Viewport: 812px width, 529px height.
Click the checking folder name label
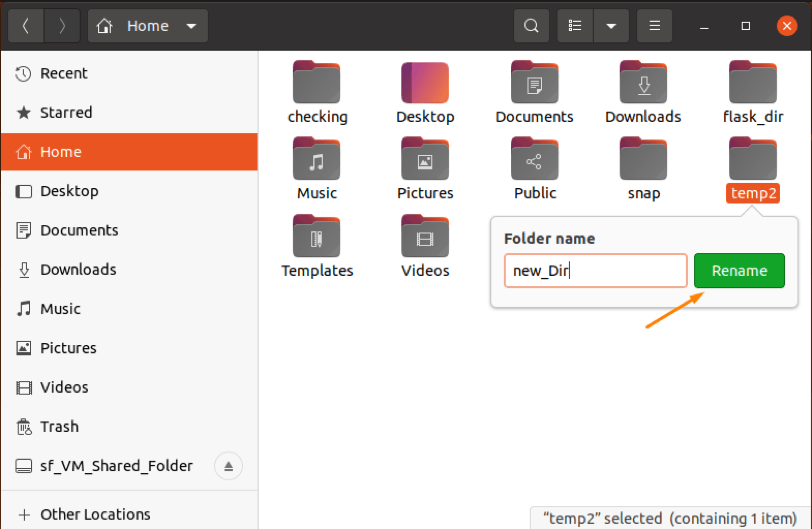pyautogui.click(x=317, y=117)
